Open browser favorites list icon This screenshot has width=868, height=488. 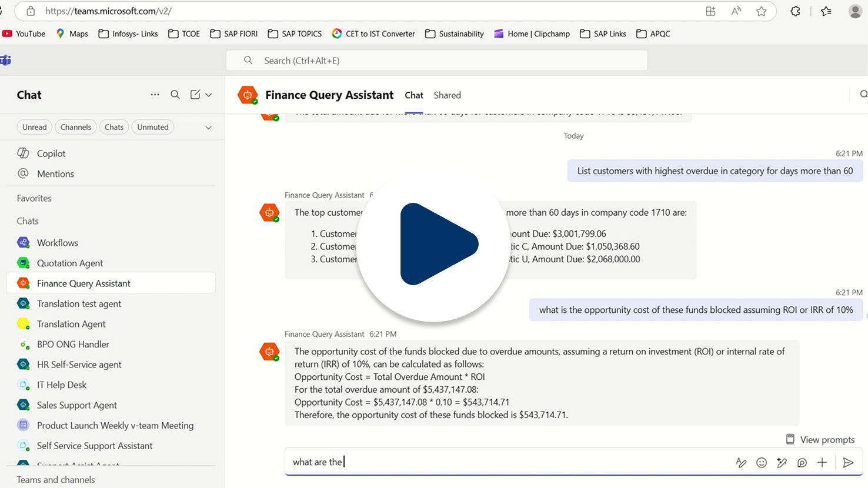826,11
